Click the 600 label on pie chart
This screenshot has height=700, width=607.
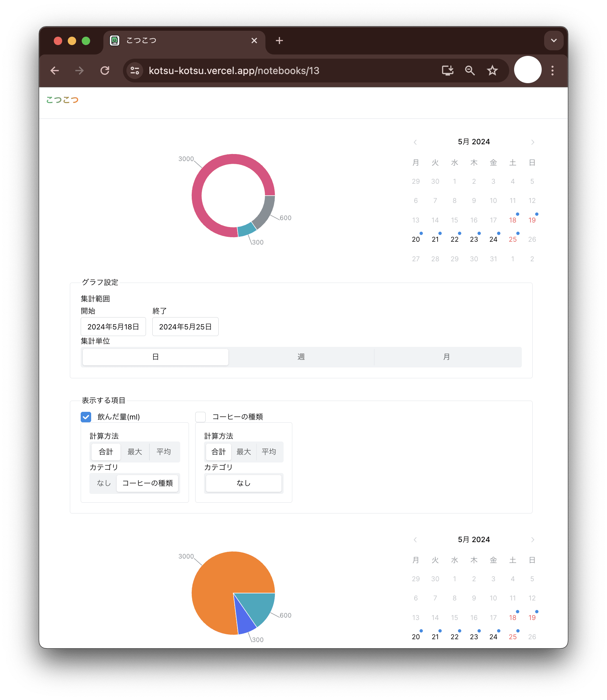click(285, 615)
